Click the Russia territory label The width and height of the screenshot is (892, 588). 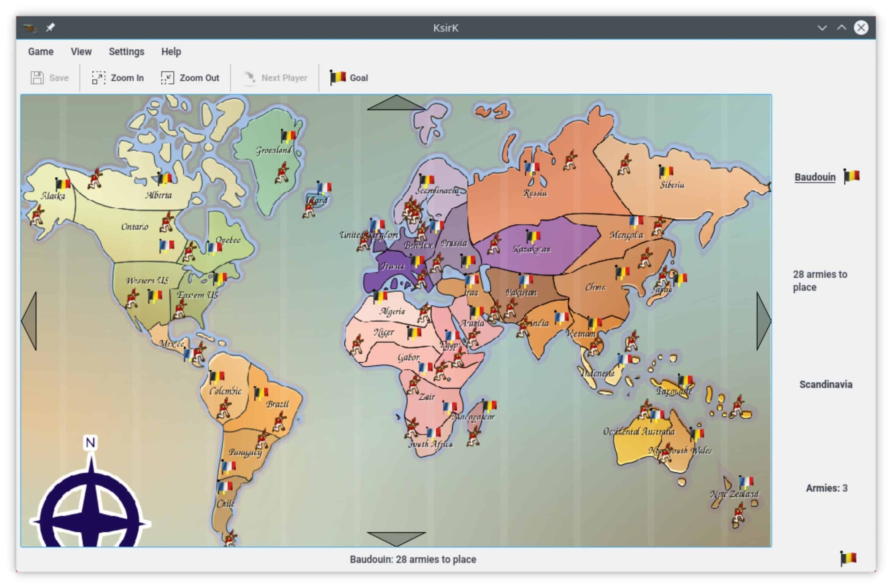click(535, 193)
